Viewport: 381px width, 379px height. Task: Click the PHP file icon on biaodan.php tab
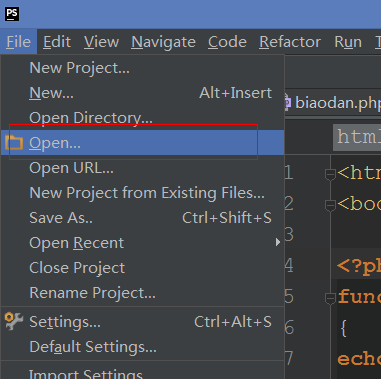[288, 102]
